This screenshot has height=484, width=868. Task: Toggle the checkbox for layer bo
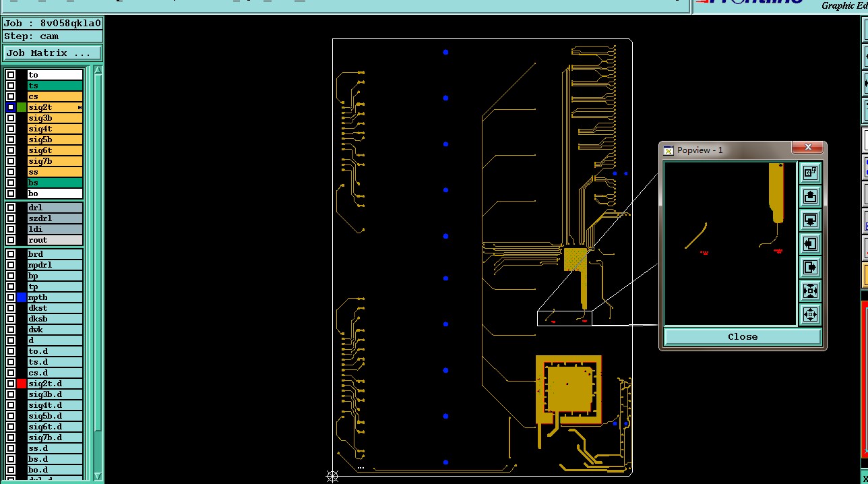[11, 193]
